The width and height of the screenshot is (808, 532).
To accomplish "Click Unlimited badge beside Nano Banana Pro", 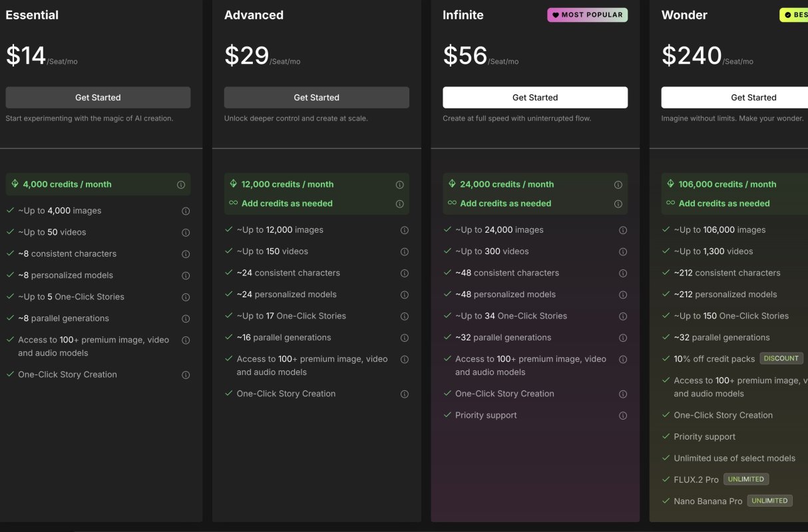I will tap(769, 501).
